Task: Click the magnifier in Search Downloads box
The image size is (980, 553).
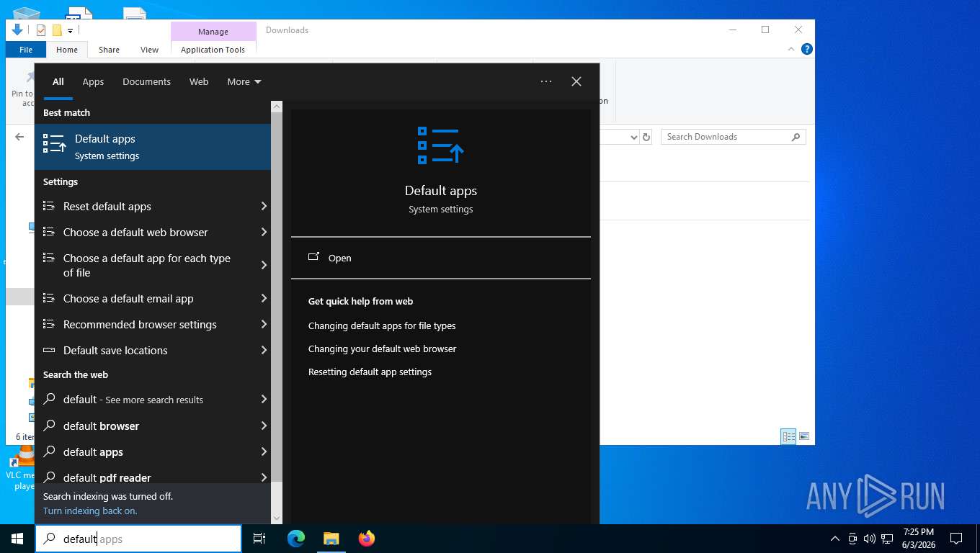Action: tap(796, 137)
